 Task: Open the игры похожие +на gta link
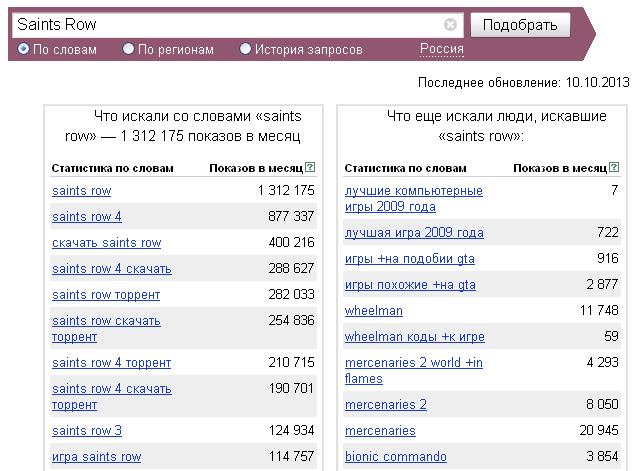410,284
